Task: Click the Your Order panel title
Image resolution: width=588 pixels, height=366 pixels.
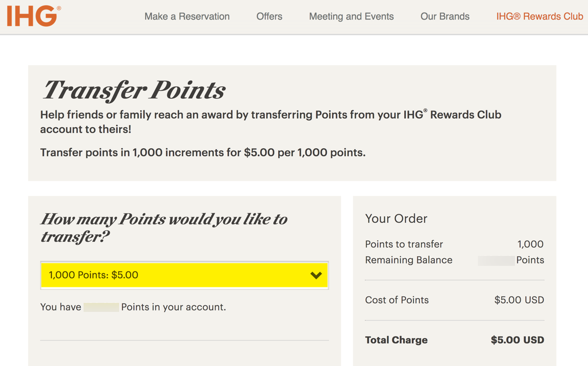Action: [x=396, y=218]
